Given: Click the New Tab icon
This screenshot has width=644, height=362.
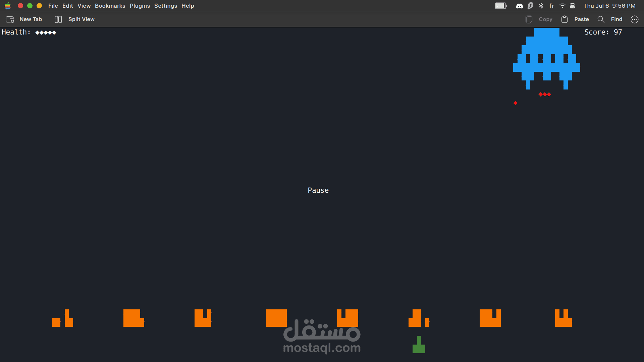Looking at the screenshot, I should pos(10,19).
